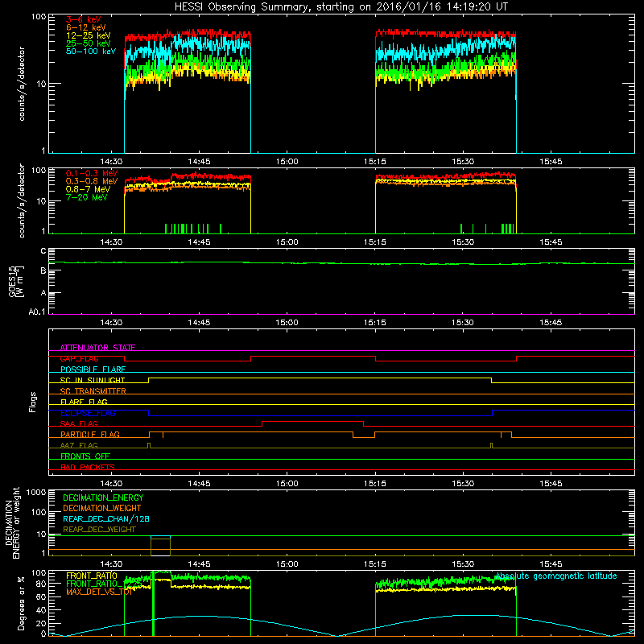
Task: Click the '1000' tick on decimation axis
Action: (x=36, y=493)
